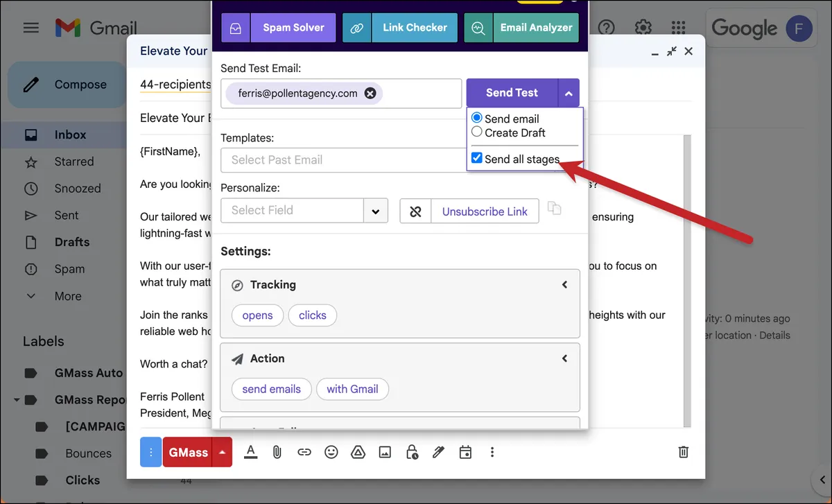Attach files with the paperclip icon
The height and width of the screenshot is (504, 832).
277,452
